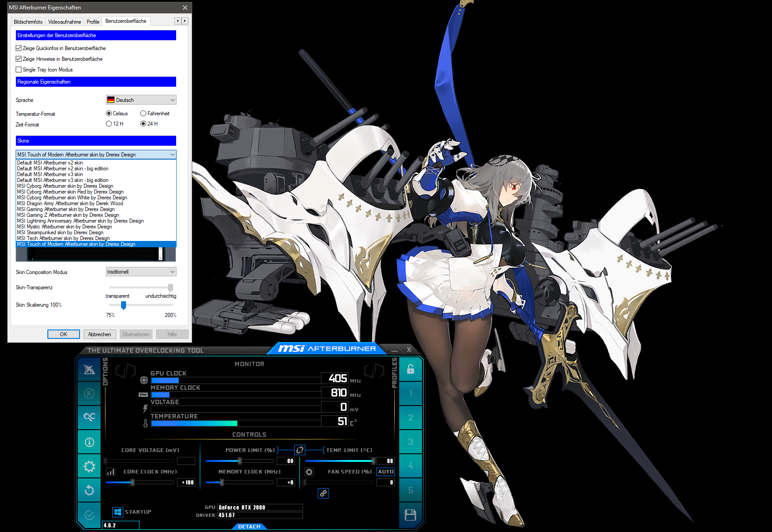
Task: Open the Skin Composition Modus dropdown
Action: 141,272
